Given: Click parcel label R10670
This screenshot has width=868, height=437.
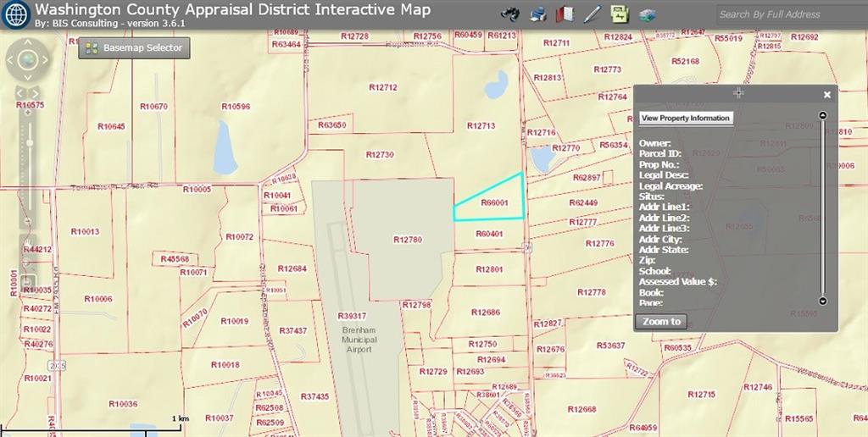Looking at the screenshot, I should pyautogui.click(x=153, y=106).
